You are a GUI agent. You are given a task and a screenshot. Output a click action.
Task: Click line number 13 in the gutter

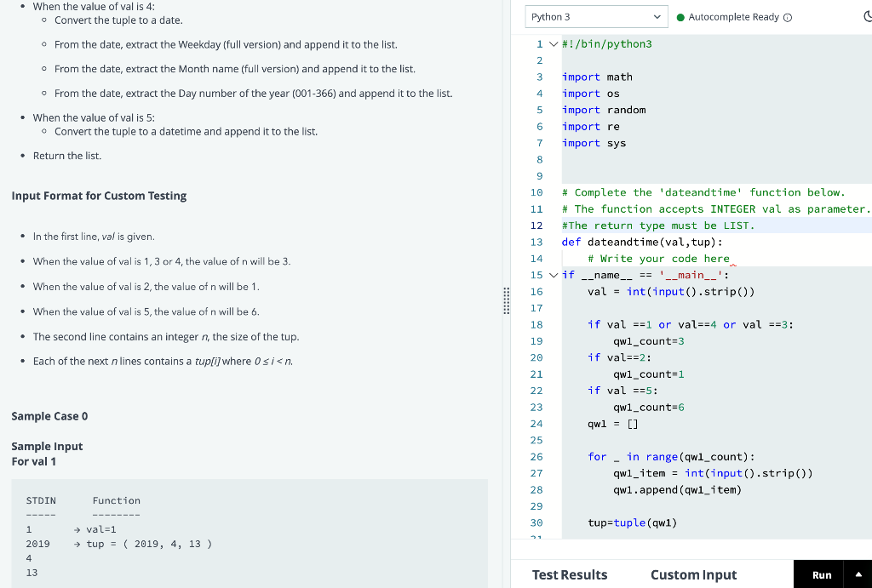pos(536,242)
